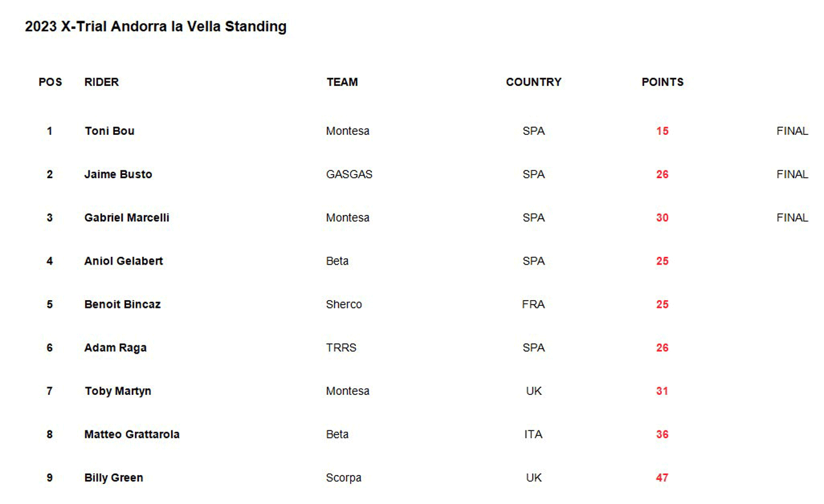
Task: Click Adam Raga's name
Action: [x=116, y=347]
